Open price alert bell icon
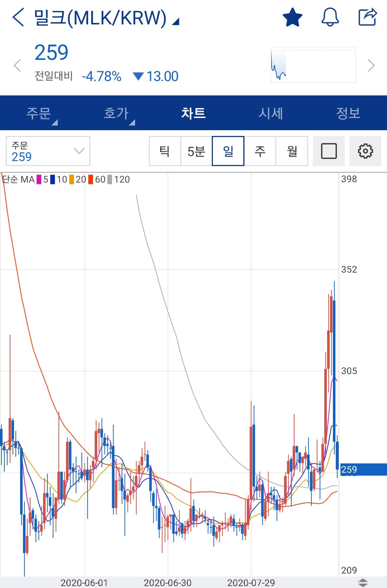 330,17
